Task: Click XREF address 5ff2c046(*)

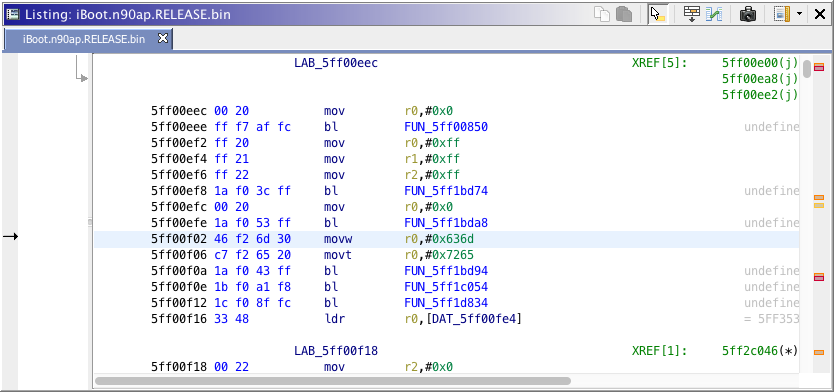Action: tap(760, 351)
